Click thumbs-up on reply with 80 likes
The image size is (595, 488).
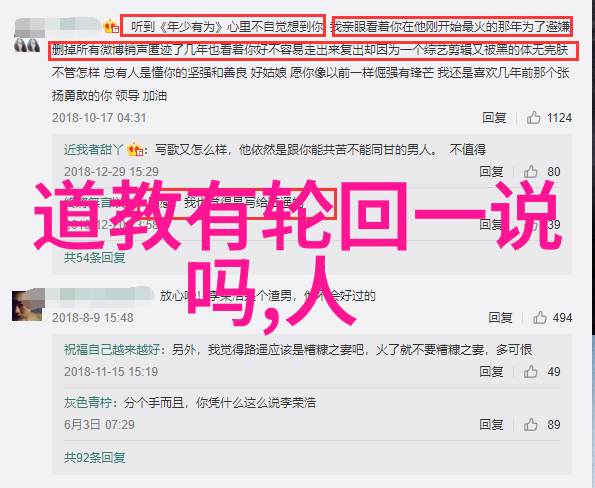(x=530, y=172)
